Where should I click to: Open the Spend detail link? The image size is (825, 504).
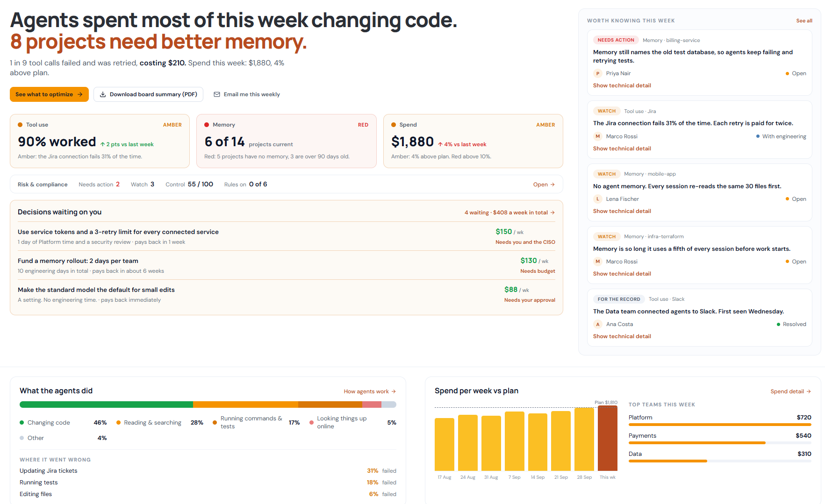[791, 391]
